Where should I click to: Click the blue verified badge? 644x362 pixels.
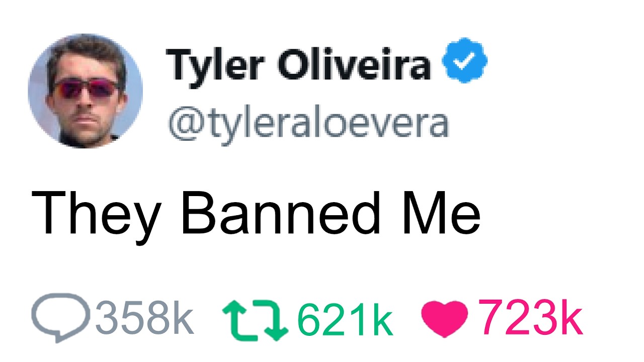click(464, 61)
